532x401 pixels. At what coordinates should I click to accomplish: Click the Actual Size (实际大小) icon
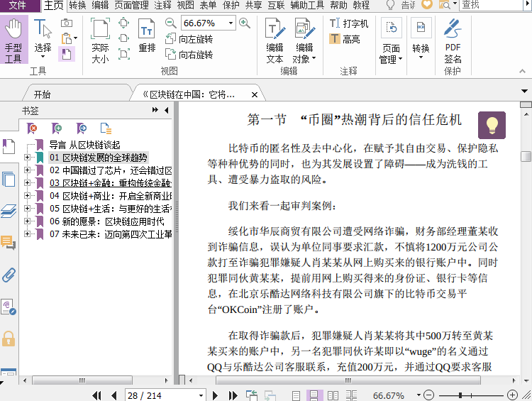click(101, 40)
